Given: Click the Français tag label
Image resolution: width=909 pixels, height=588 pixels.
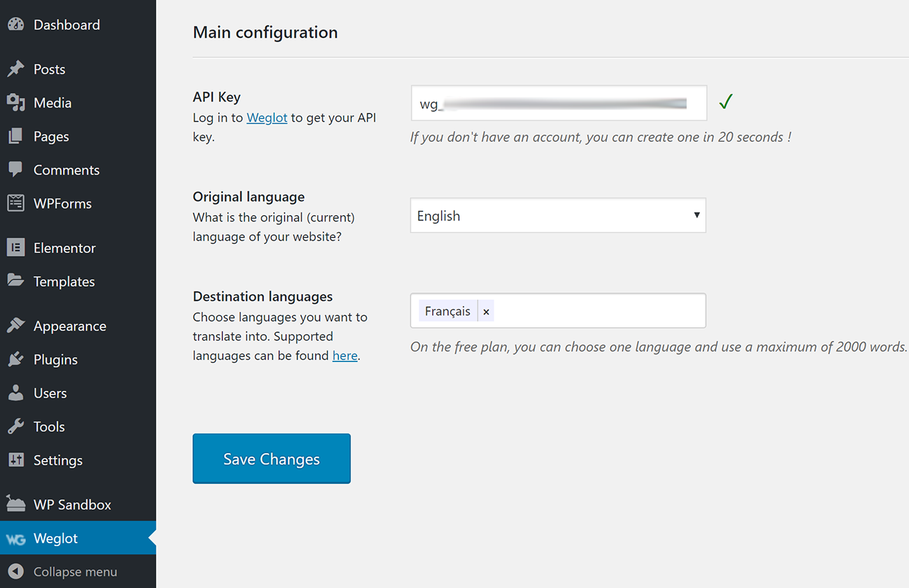Looking at the screenshot, I should click(448, 311).
